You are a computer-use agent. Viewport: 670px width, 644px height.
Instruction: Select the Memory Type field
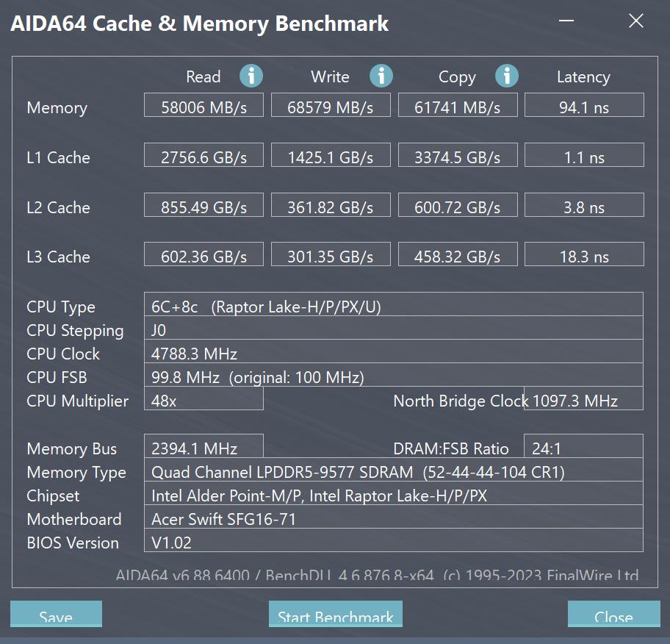click(393, 471)
